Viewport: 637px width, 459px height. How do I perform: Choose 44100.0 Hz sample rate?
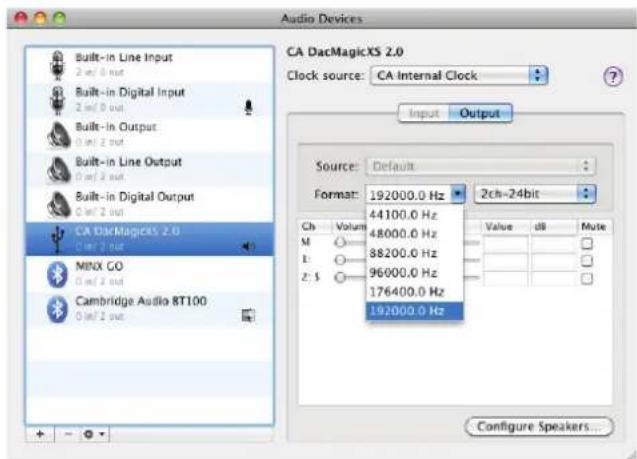(414, 214)
